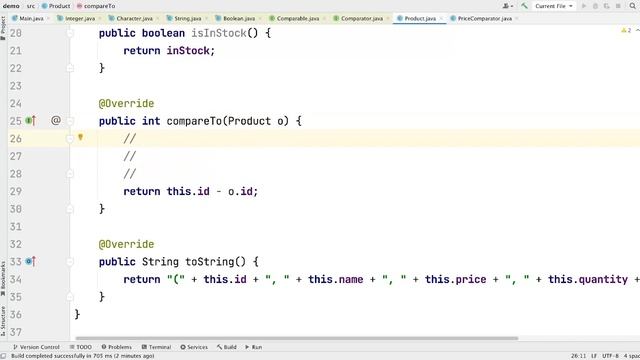The height and width of the screenshot is (360, 640).
Task: Open the Bookmarks tool window sidebar
Action: coord(3,280)
